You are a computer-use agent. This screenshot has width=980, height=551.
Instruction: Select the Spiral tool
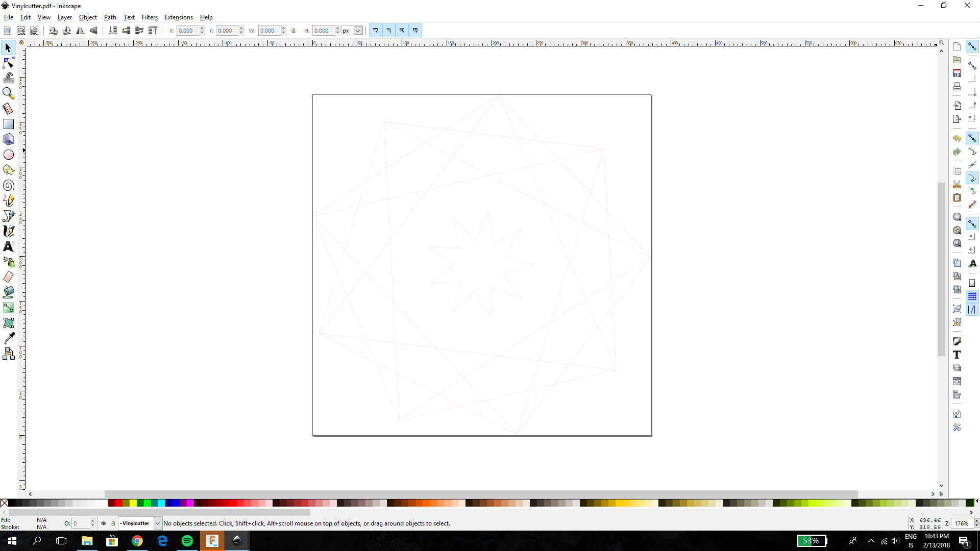pos(8,185)
